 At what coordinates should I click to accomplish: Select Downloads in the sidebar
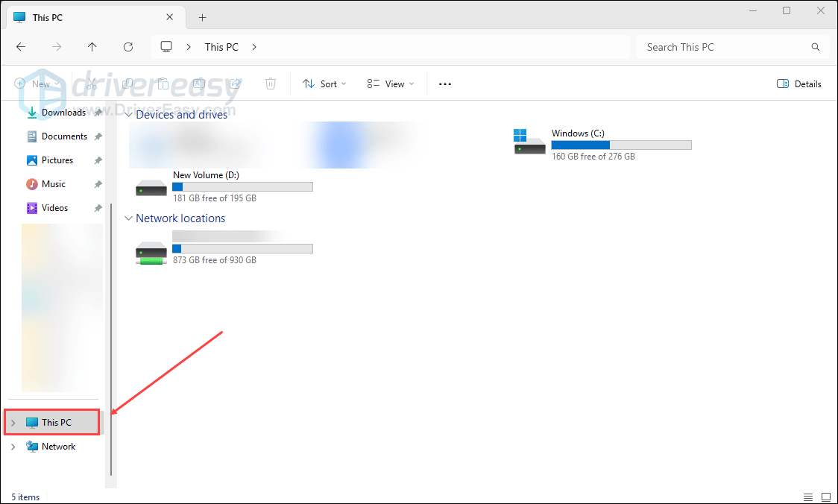(63, 113)
